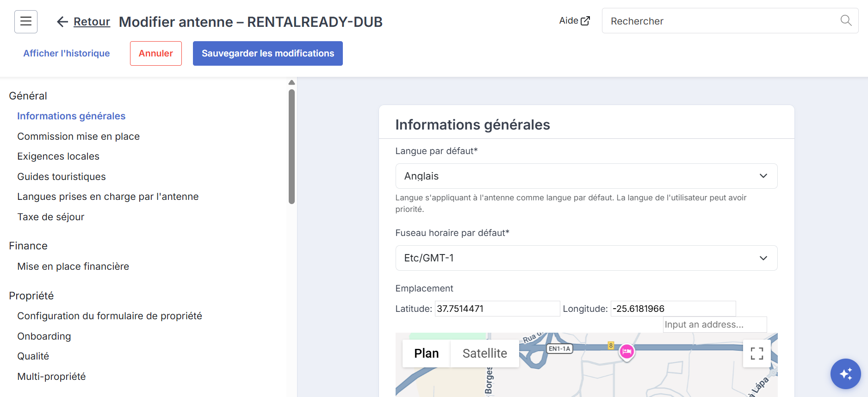Open the Multi-propriété section
The image size is (868, 397).
(x=51, y=377)
